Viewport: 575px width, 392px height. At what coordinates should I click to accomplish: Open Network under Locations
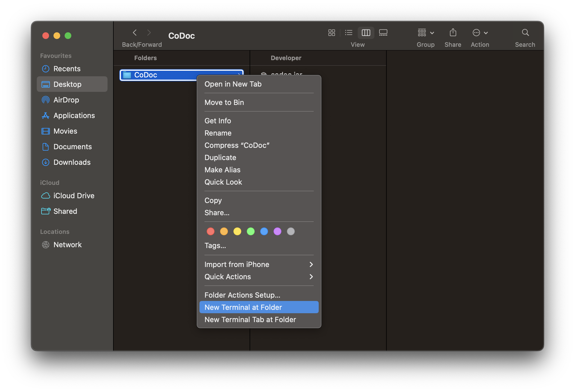(72, 245)
